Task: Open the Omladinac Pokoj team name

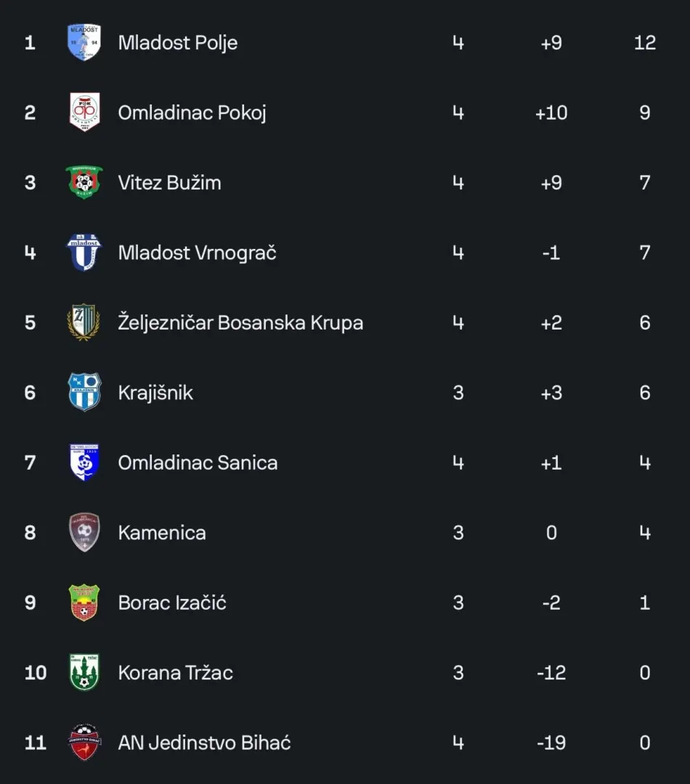Action: tap(192, 113)
